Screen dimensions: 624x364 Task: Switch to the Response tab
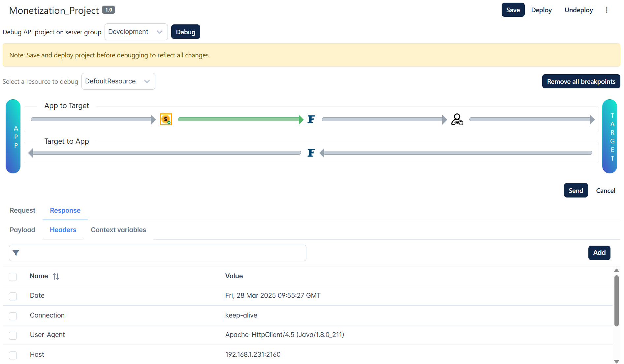65,210
